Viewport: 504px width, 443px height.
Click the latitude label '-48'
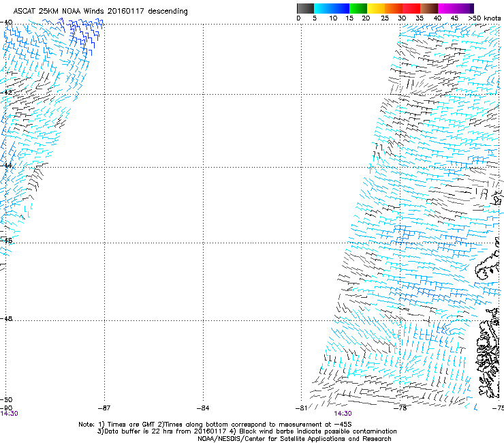(x=6, y=318)
